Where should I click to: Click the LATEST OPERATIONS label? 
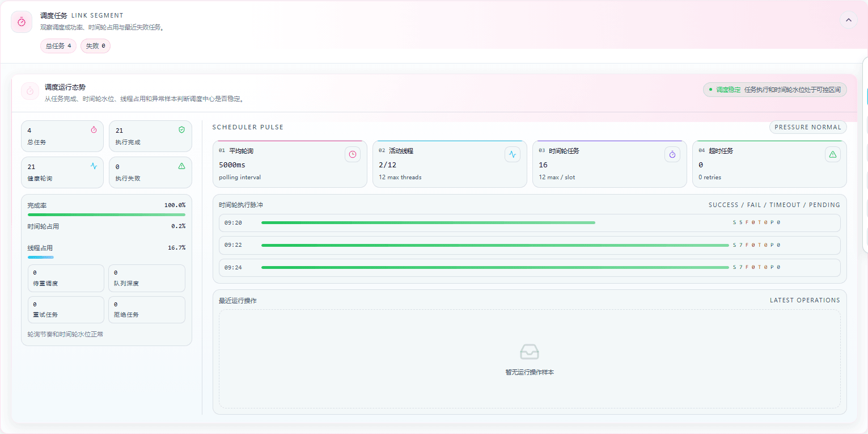[x=805, y=300]
